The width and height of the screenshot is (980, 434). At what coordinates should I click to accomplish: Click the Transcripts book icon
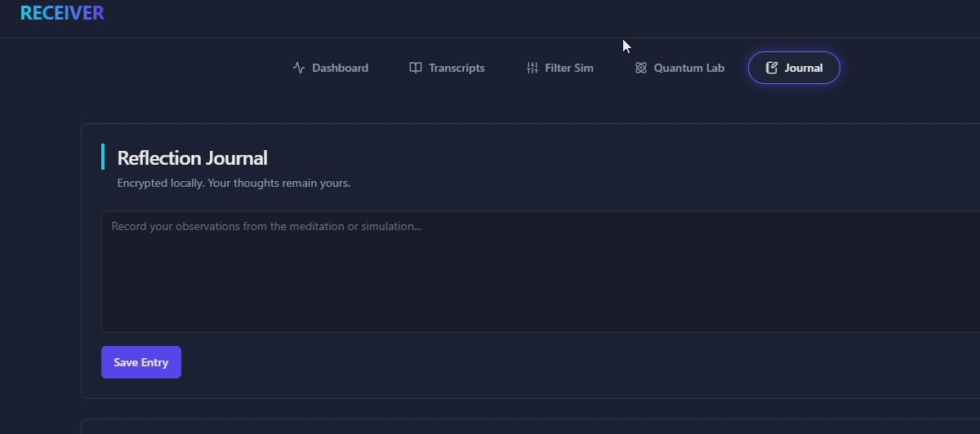pyautogui.click(x=416, y=68)
